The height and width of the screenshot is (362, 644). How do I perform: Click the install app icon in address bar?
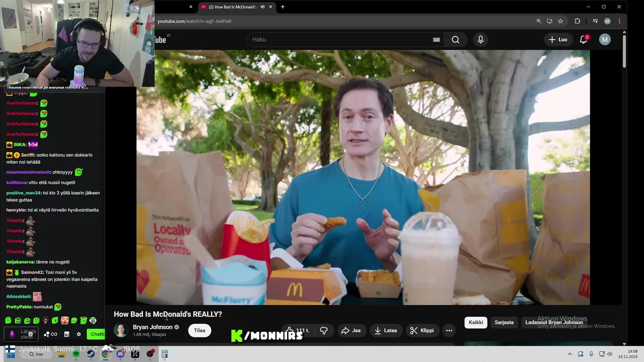pyautogui.click(x=549, y=21)
